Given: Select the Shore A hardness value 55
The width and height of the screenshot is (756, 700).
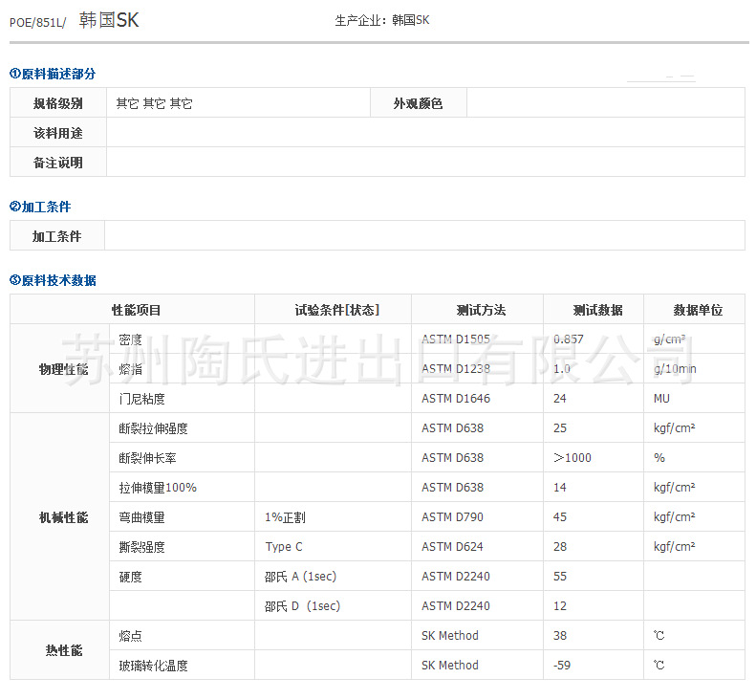Looking at the screenshot, I should tap(560, 577).
